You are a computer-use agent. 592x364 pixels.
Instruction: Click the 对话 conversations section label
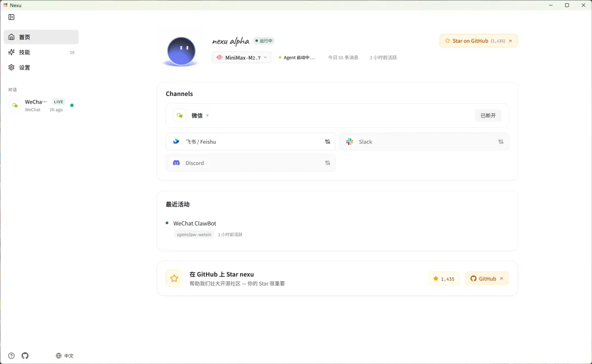pos(13,89)
